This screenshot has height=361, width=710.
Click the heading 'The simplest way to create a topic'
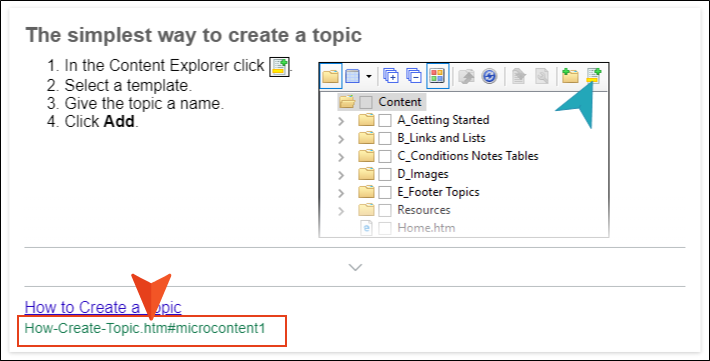(x=194, y=35)
